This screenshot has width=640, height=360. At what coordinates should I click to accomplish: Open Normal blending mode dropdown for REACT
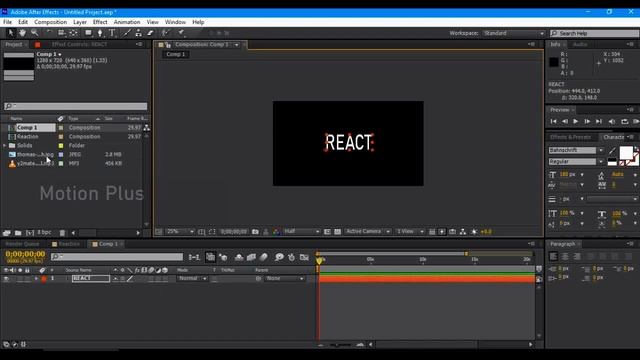[192, 278]
